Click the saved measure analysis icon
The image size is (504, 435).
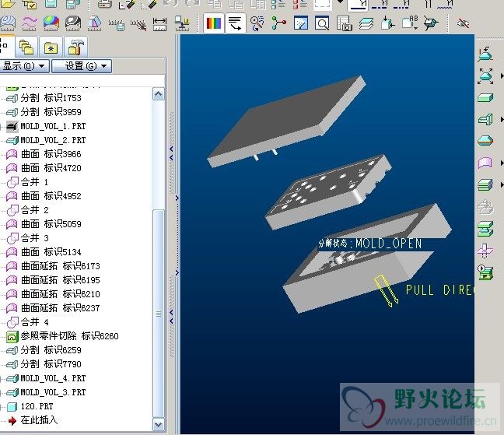tap(117, 24)
